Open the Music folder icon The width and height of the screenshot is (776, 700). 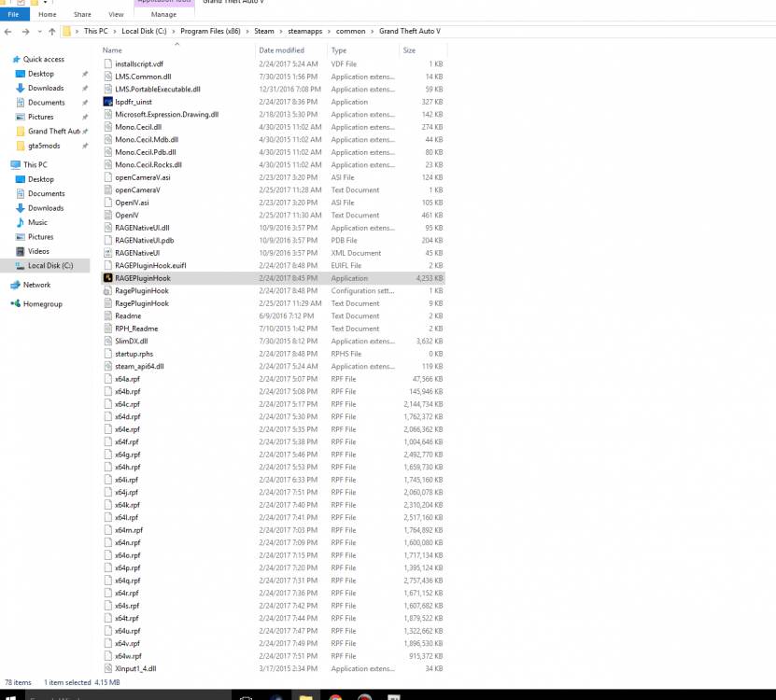coord(21,222)
